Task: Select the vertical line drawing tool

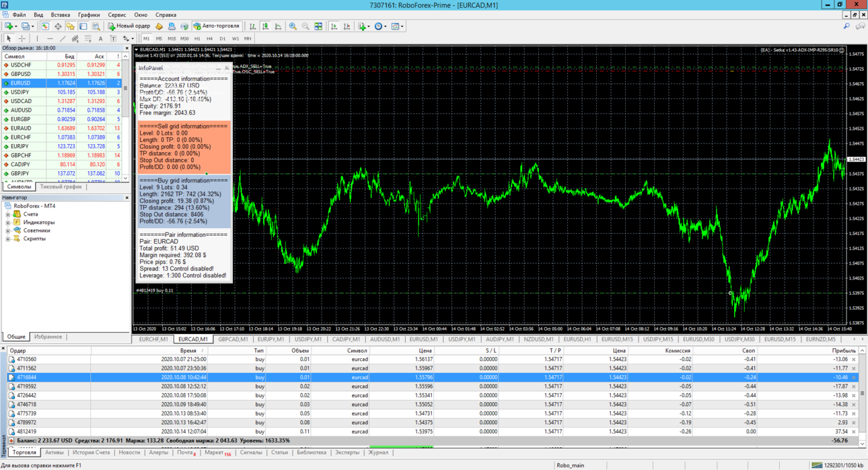Action: point(37,38)
